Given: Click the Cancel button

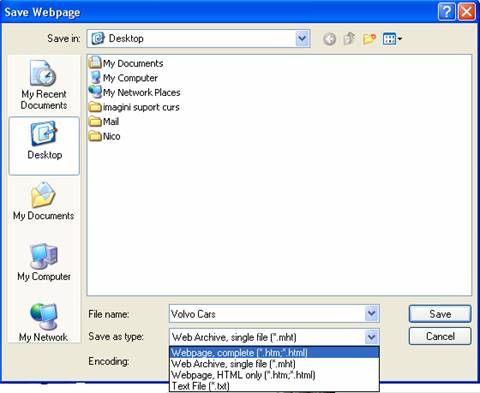Looking at the screenshot, I should coord(440,336).
